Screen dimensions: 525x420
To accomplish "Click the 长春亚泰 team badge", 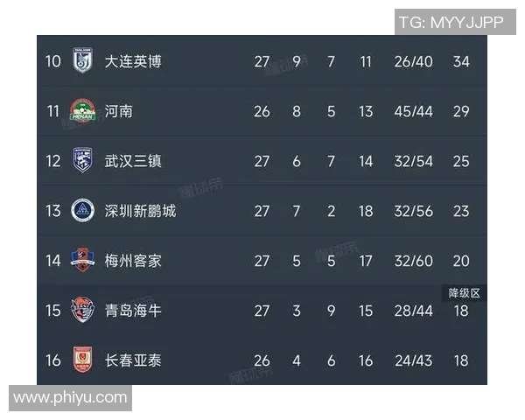I will coord(83,360).
